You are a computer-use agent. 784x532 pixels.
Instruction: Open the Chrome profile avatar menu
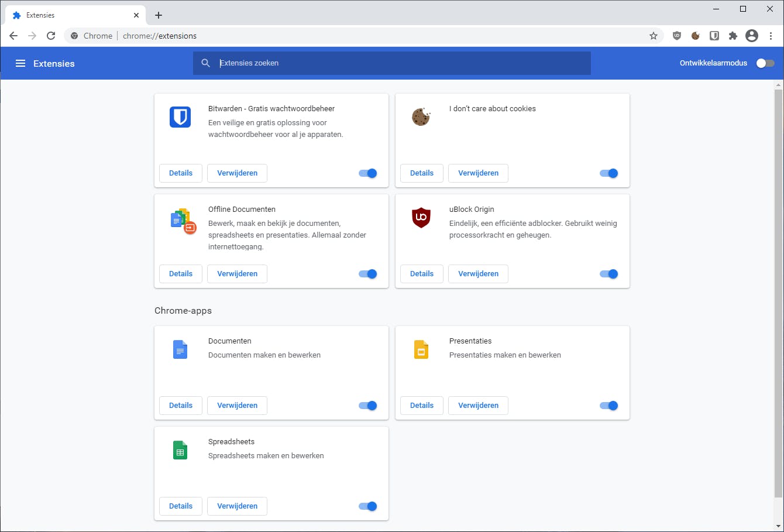tap(752, 36)
